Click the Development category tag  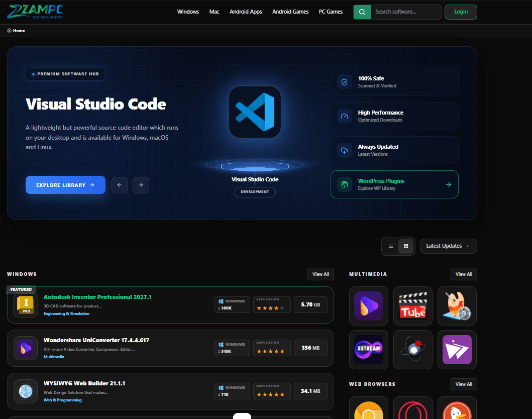(x=255, y=192)
